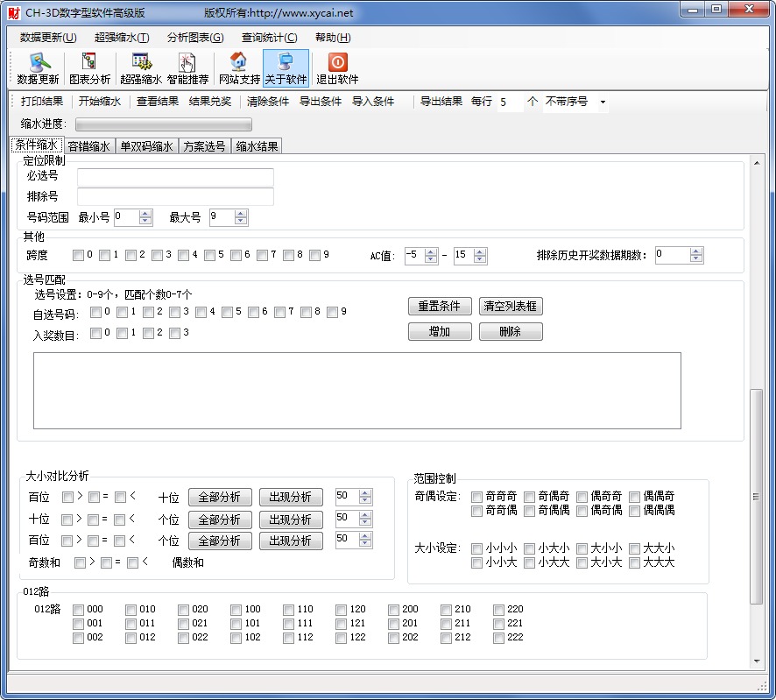
Task: Select the 关于软件 toolbar icon
Action: point(285,68)
